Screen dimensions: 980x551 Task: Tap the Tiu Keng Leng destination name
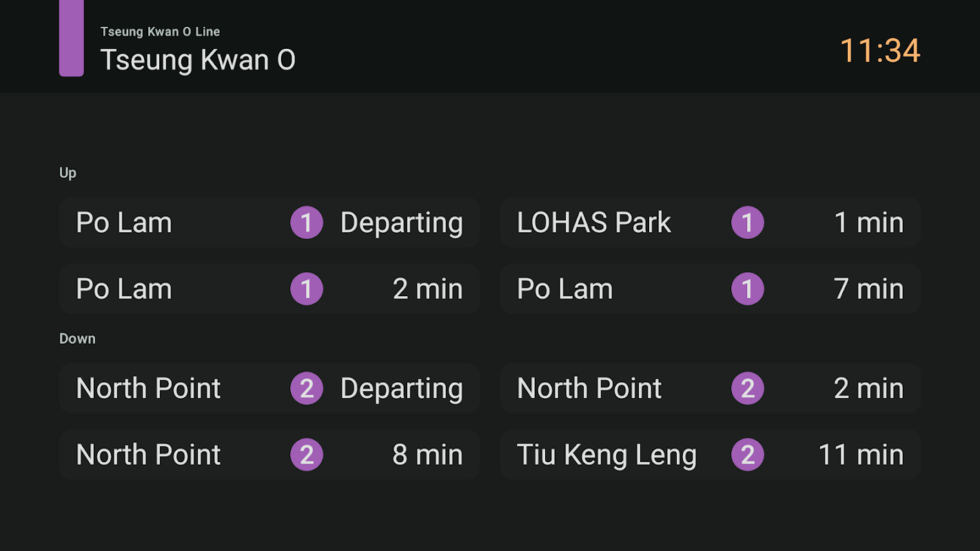point(606,455)
